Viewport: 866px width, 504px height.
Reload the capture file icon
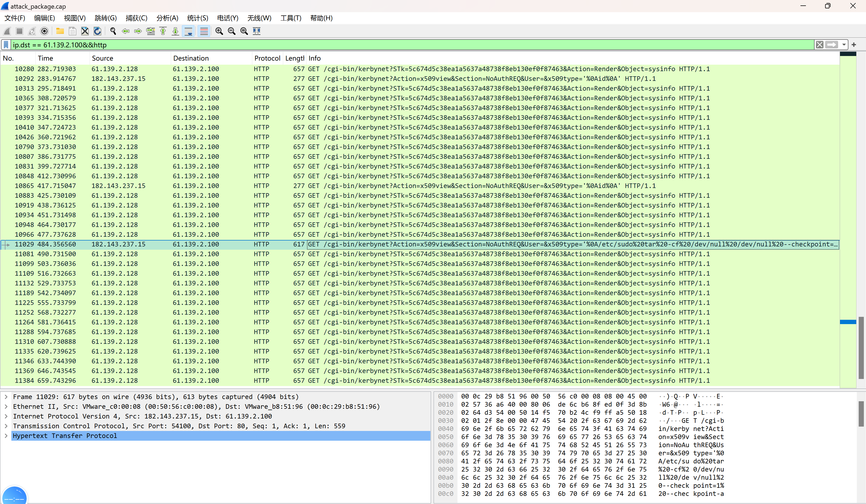98,31
